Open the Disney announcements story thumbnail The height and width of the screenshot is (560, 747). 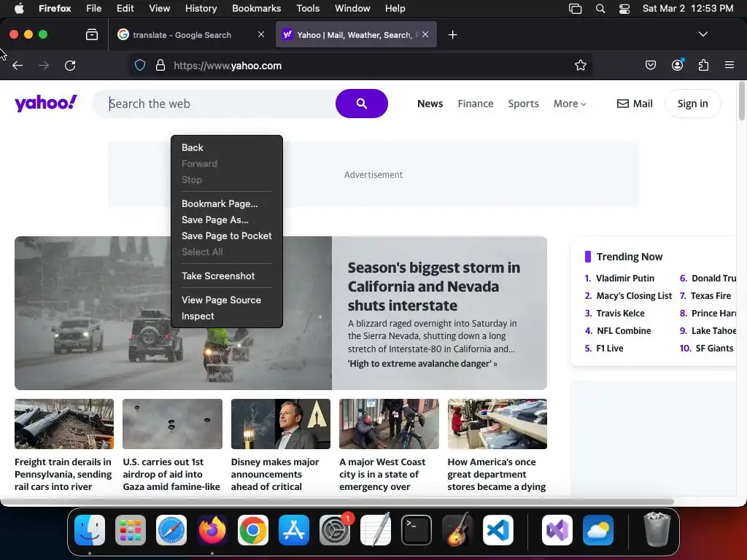(x=281, y=424)
